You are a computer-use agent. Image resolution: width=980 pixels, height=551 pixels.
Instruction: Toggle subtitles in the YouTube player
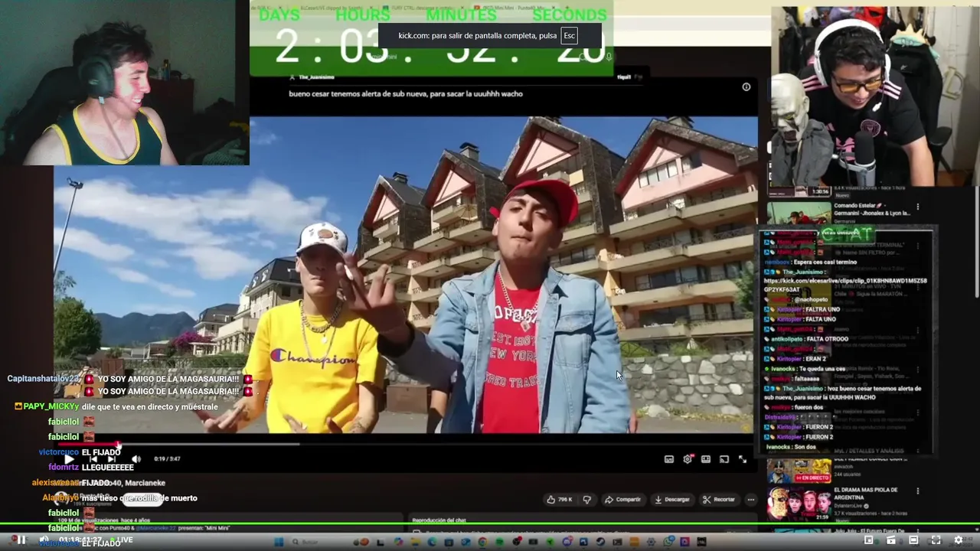[x=669, y=459]
